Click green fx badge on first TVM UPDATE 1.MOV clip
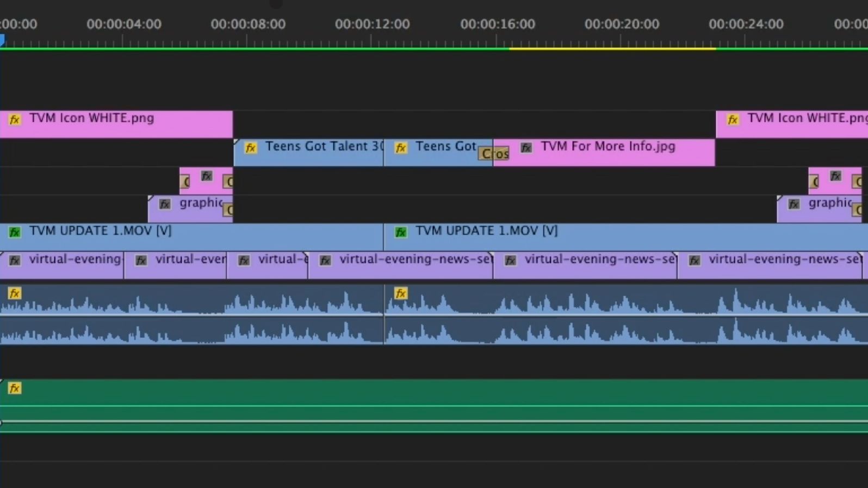The image size is (868, 488). [x=15, y=232]
